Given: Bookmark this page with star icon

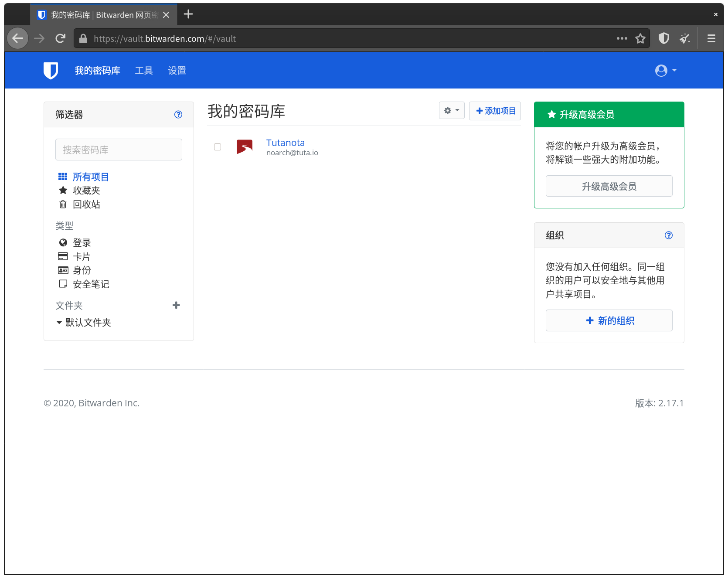Looking at the screenshot, I should coord(640,39).
